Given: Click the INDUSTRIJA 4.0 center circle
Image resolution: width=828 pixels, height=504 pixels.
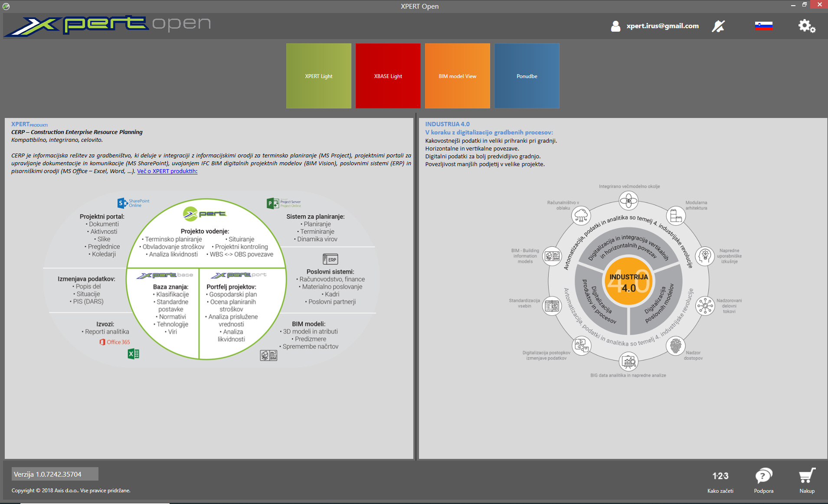Looking at the screenshot, I should pyautogui.click(x=628, y=282).
